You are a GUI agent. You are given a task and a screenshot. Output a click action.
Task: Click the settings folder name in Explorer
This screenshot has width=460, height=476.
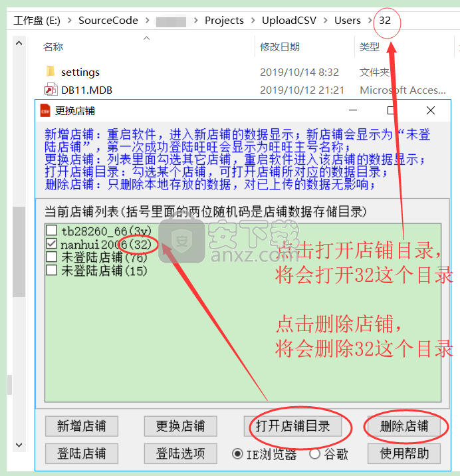pos(80,72)
